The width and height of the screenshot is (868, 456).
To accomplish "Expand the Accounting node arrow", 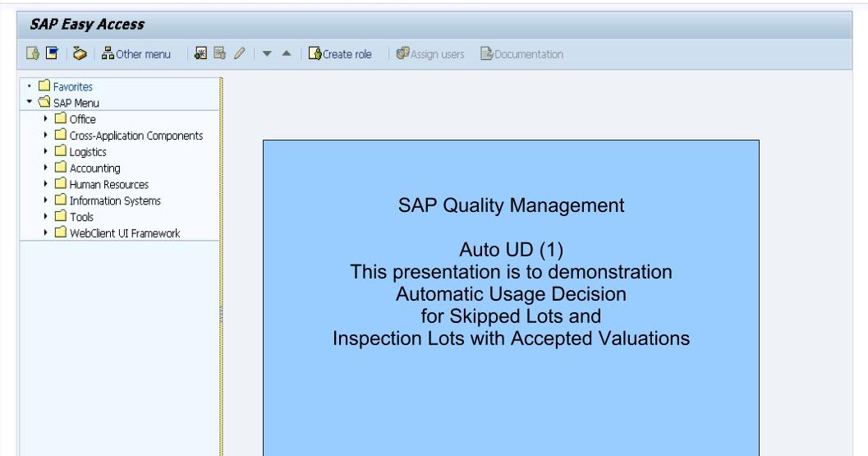I will (45, 167).
